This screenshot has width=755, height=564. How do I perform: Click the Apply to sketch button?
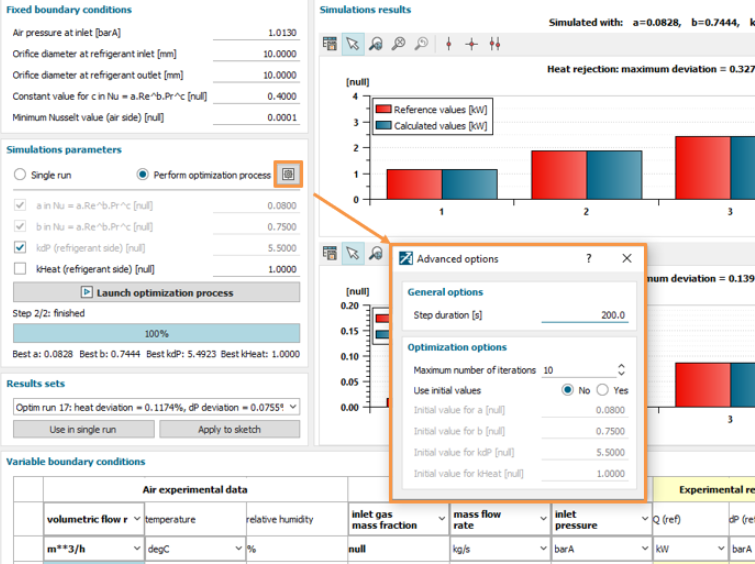click(x=229, y=429)
